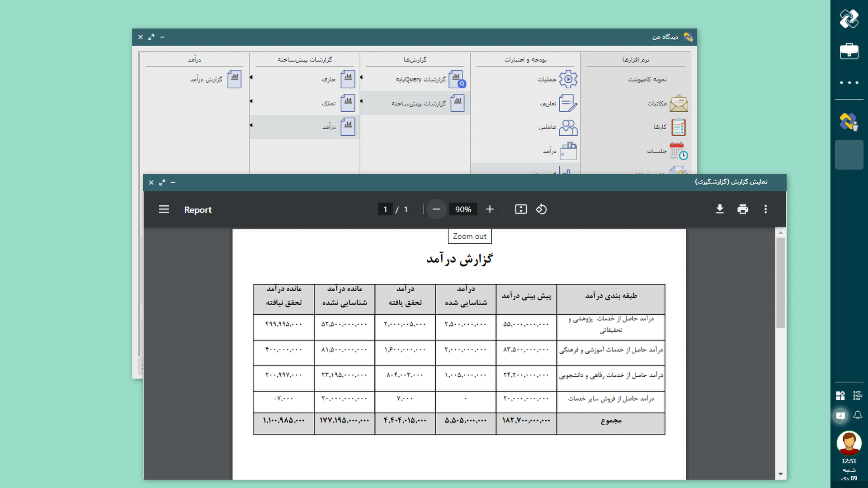
Task: Print the income report
Action: pyautogui.click(x=742, y=209)
